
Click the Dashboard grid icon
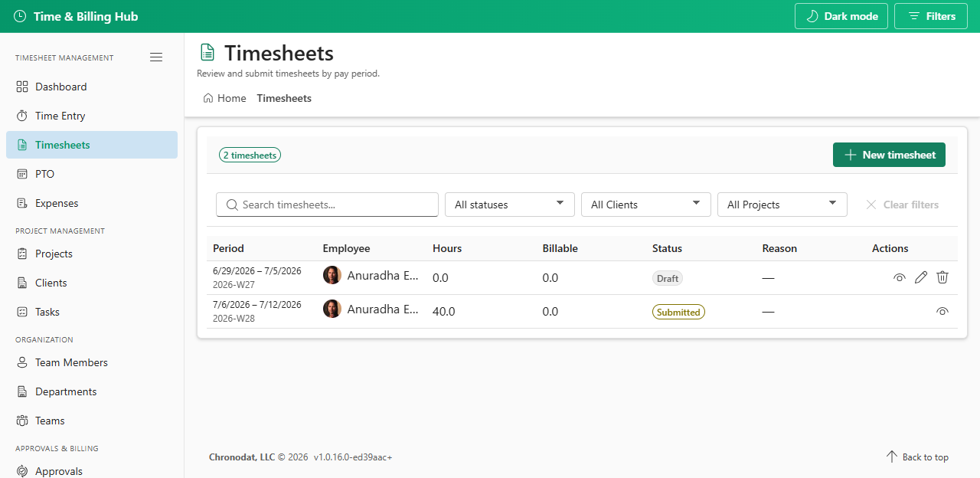pyautogui.click(x=22, y=87)
